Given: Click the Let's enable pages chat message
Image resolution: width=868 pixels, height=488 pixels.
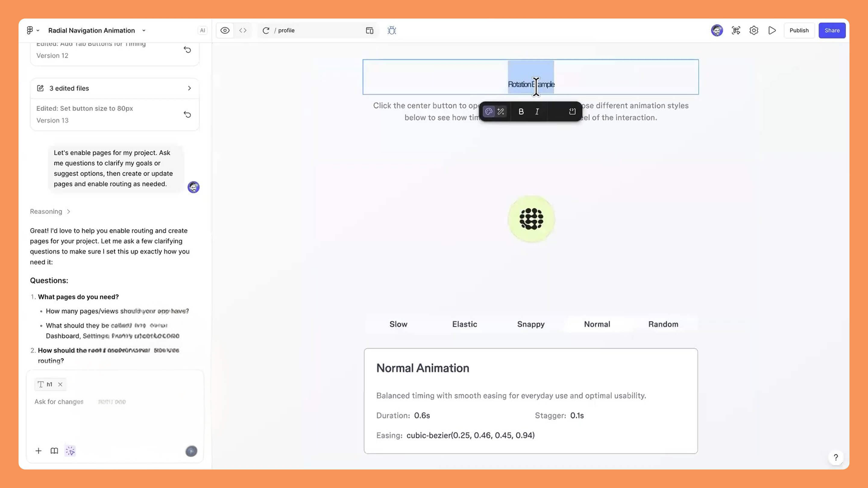Looking at the screenshot, I should (115, 168).
